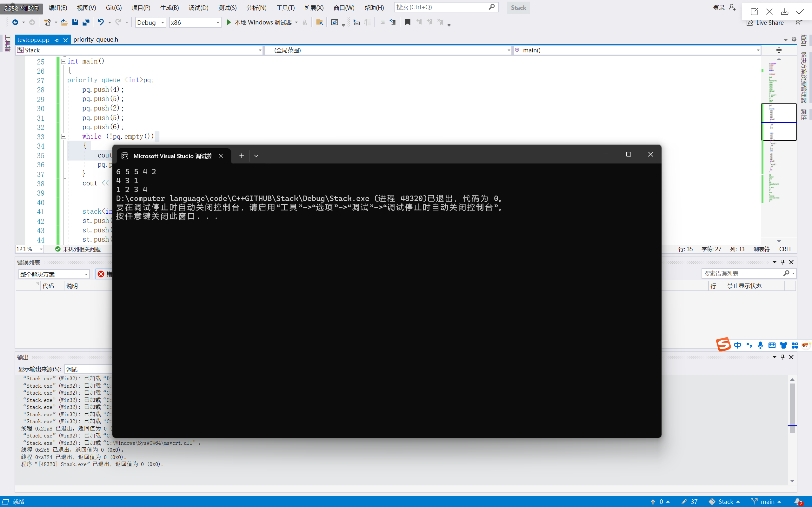Open the console tab dropdown chevron
The width and height of the screenshot is (812, 507).
pyautogui.click(x=256, y=156)
